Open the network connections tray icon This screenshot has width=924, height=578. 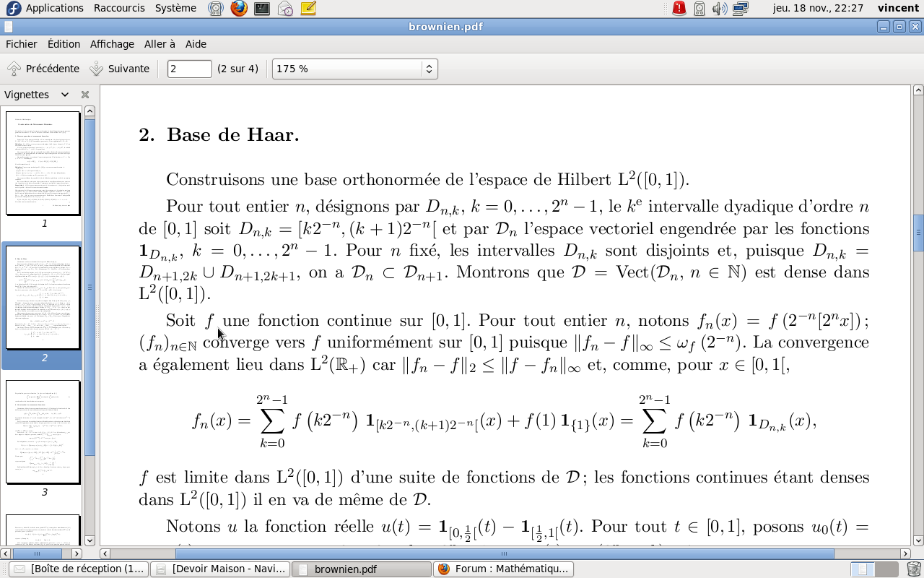(740, 9)
